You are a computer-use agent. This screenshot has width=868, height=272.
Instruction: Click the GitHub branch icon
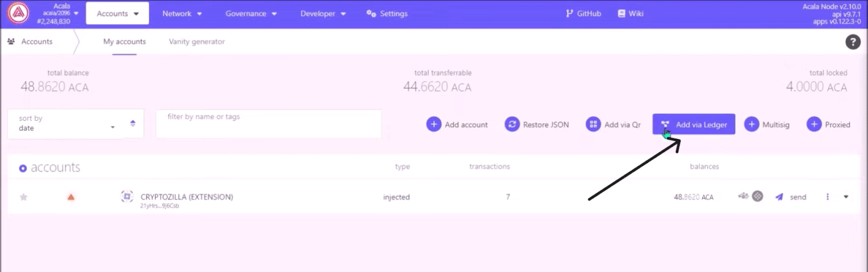(569, 14)
